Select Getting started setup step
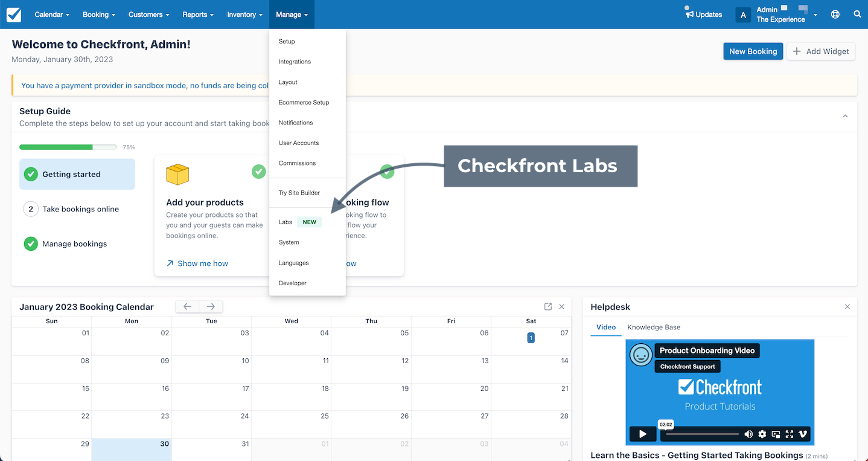The width and height of the screenshot is (868, 461). pyautogui.click(x=77, y=174)
